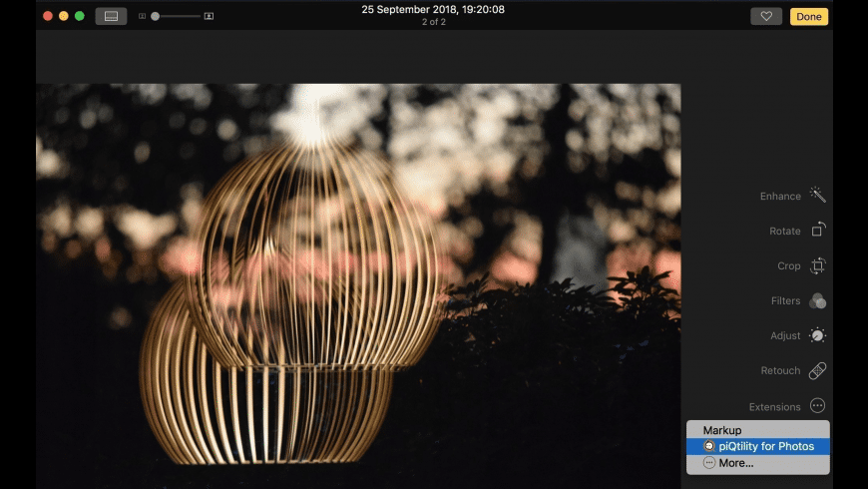Open the Crop tool icon
The image size is (868, 489).
tap(818, 265)
